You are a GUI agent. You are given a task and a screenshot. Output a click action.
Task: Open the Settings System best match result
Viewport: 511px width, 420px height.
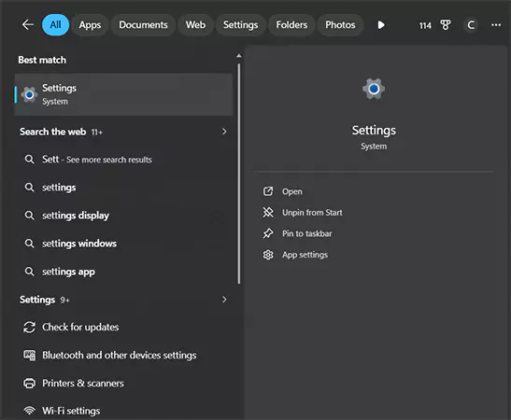[x=123, y=94]
